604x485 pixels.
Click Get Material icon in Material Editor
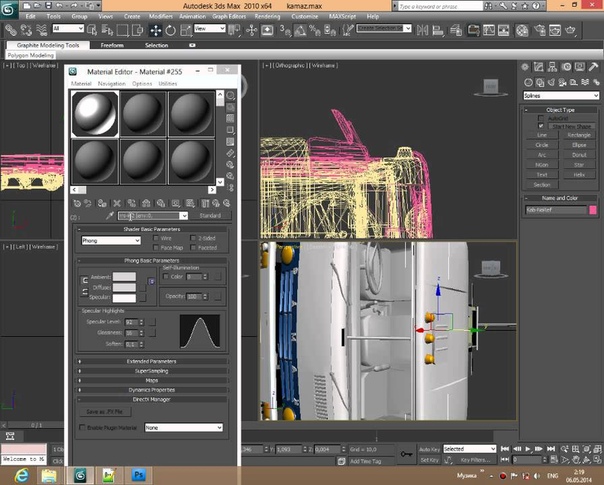coord(77,203)
